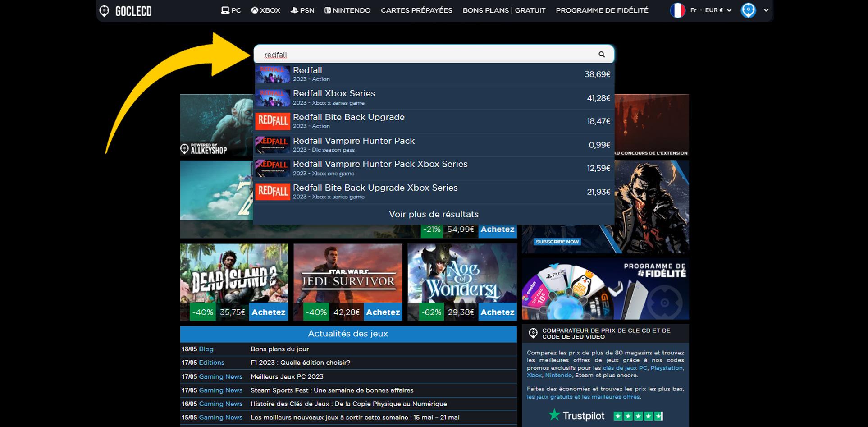This screenshot has width=868, height=427.
Task: Open Meilleurs Jeux PC 2023 article
Action: (x=287, y=376)
